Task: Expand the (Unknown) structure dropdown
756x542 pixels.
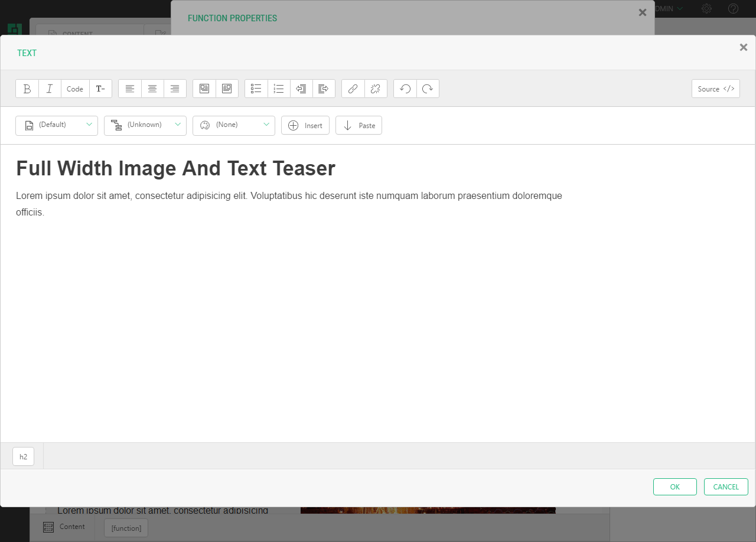Action: tap(145, 125)
